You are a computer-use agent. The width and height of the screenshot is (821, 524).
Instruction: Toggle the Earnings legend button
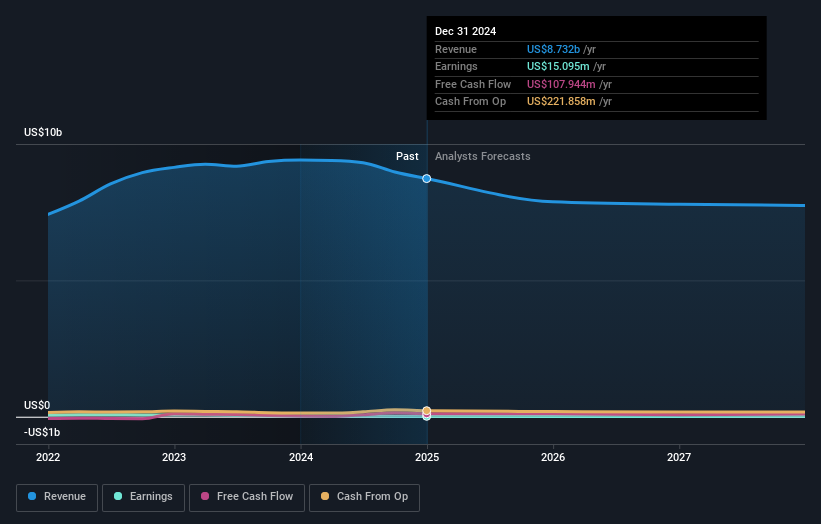pyautogui.click(x=143, y=497)
